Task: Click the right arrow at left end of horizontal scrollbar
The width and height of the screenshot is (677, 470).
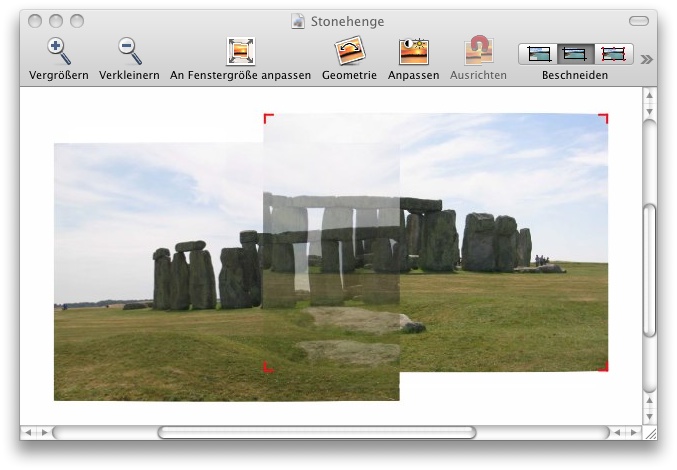Action: tap(44, 432)
